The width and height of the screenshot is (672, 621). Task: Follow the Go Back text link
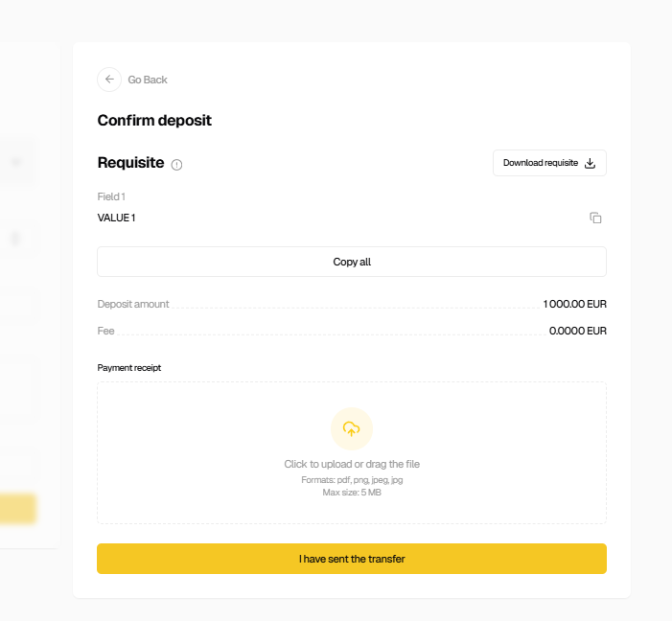(x=148, y=80)
